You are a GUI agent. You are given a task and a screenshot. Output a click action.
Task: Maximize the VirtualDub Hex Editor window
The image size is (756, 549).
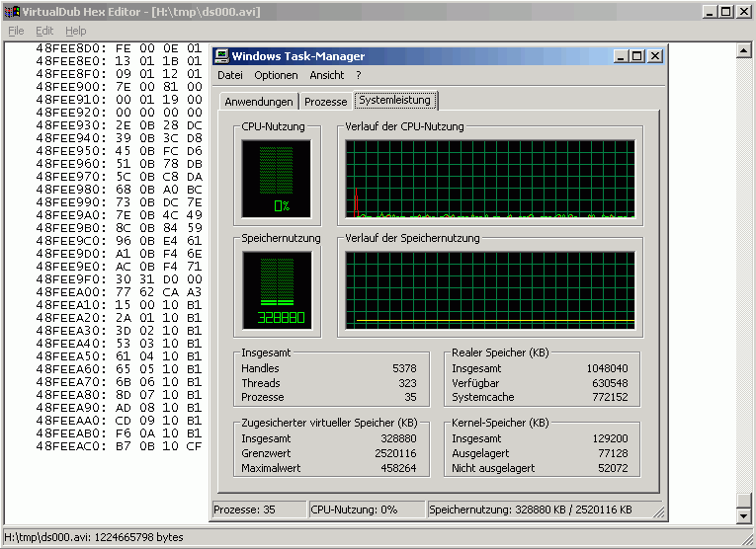726,12
